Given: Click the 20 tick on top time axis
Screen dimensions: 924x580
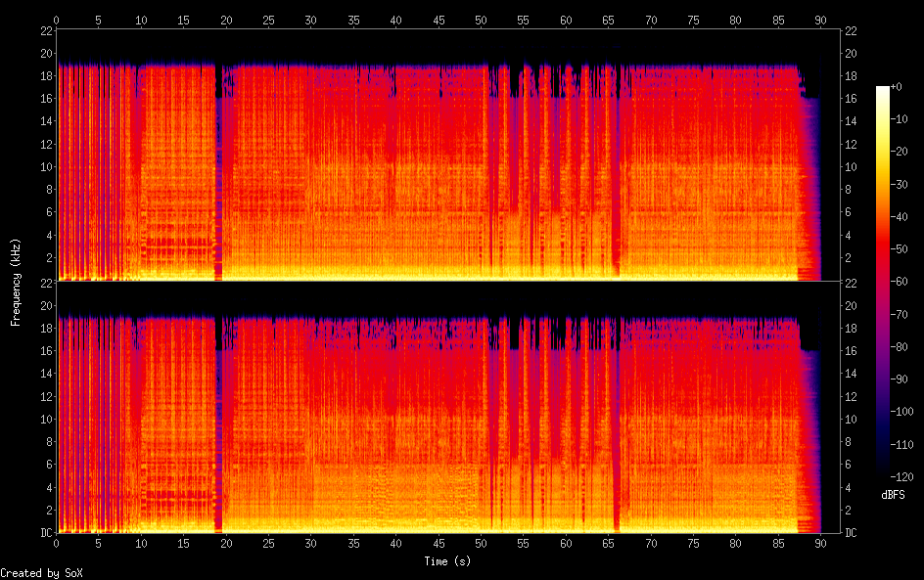Looking at the screenshot, I should pyautogui.click(x=226, y=19).
